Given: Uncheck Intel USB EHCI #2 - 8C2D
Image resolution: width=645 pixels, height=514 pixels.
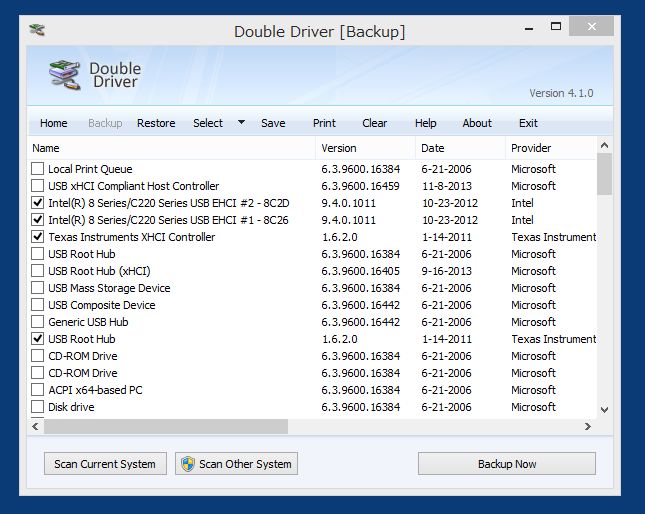Looking at the screenshot, I should 37,203.
